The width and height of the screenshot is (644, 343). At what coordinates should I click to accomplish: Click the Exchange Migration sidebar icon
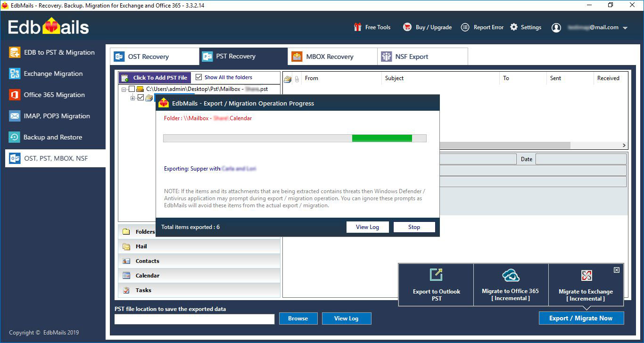(15, 73)
